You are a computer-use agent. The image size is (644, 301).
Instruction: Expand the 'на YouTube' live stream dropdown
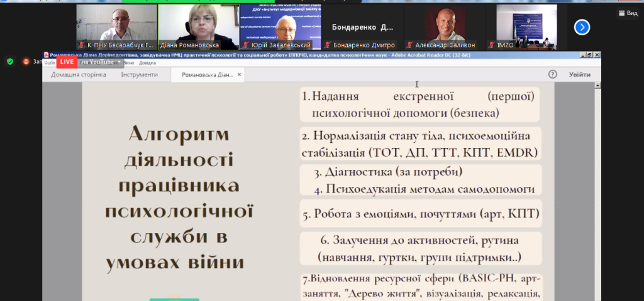(119, 62)
